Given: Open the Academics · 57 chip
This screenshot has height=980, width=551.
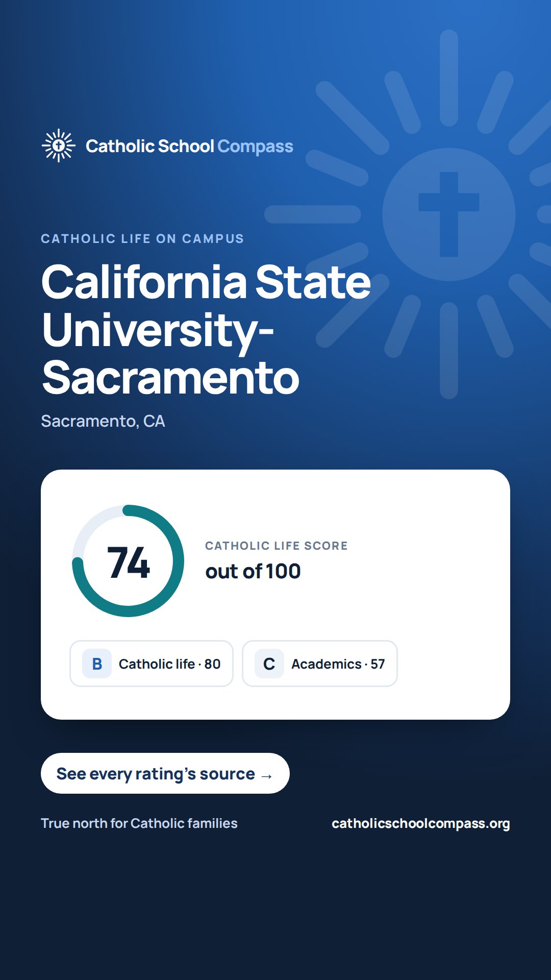Looking at the screenshot, I should [x=320, y=664].
